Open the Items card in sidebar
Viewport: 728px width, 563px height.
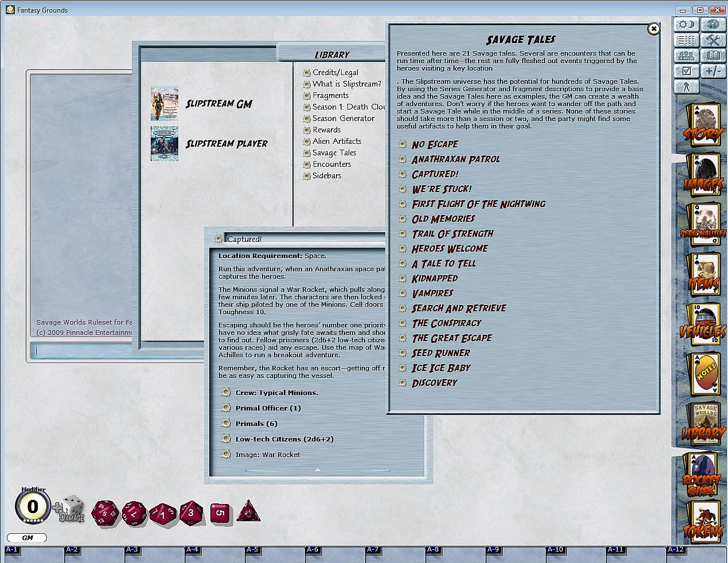[703, 273]
